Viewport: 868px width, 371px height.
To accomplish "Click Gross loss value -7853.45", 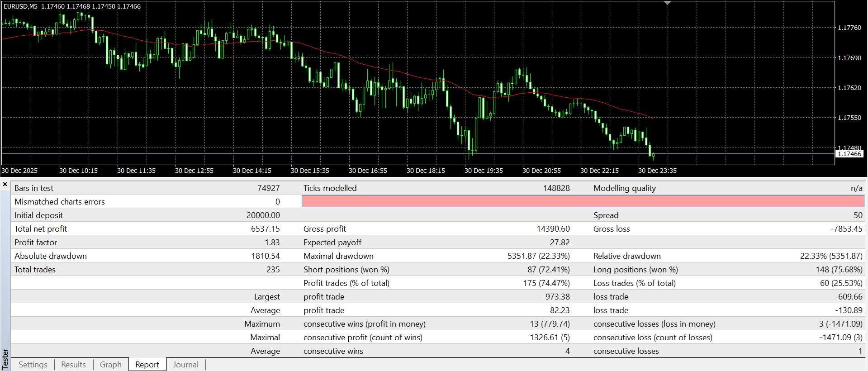I will 846,229.
